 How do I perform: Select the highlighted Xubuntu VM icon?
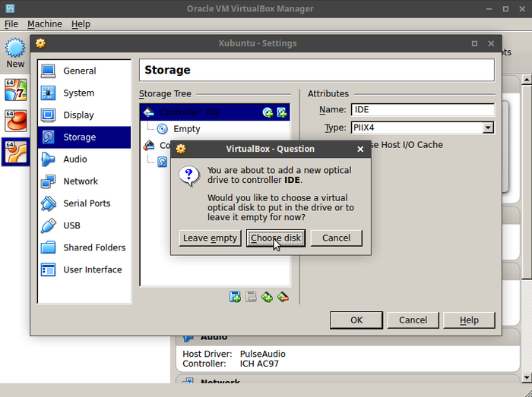coord(16,152)
